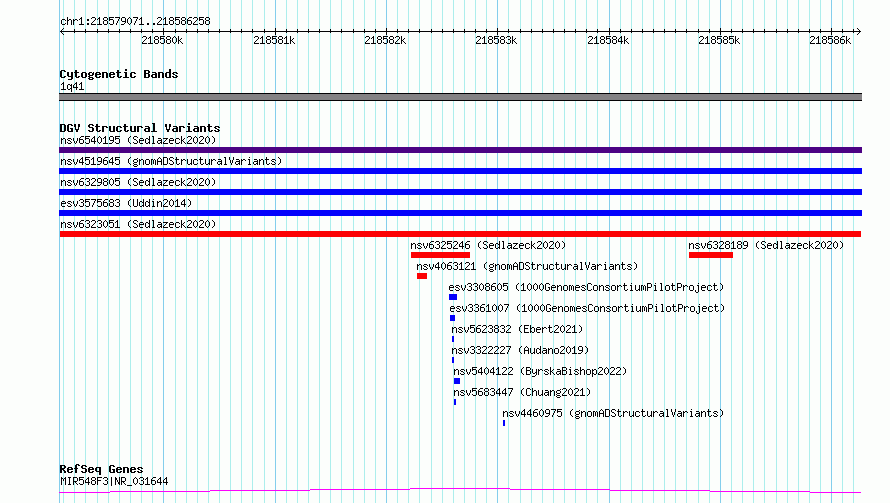Click the nsv5404122 (ByrskaBishop2022) label
Screen dimensions: 890x503
pos(540,371)
